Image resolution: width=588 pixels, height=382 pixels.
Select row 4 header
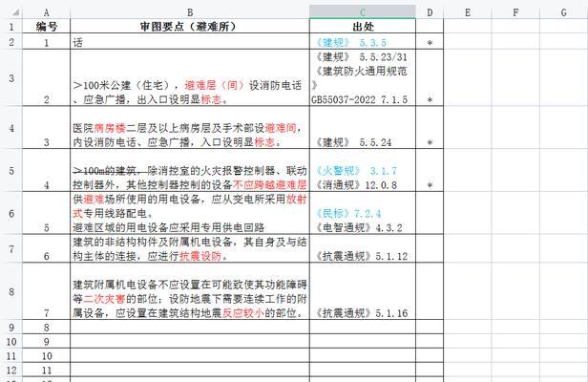click(11, 128)
